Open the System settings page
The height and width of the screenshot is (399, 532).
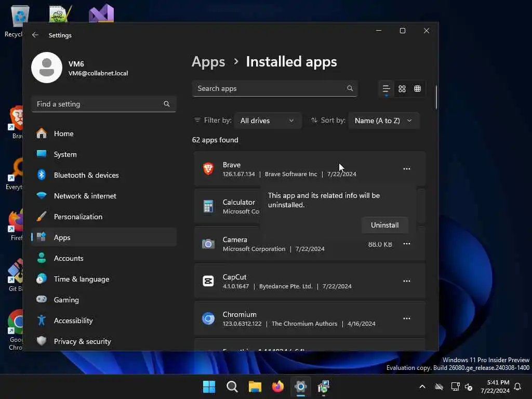pos(104,154)
